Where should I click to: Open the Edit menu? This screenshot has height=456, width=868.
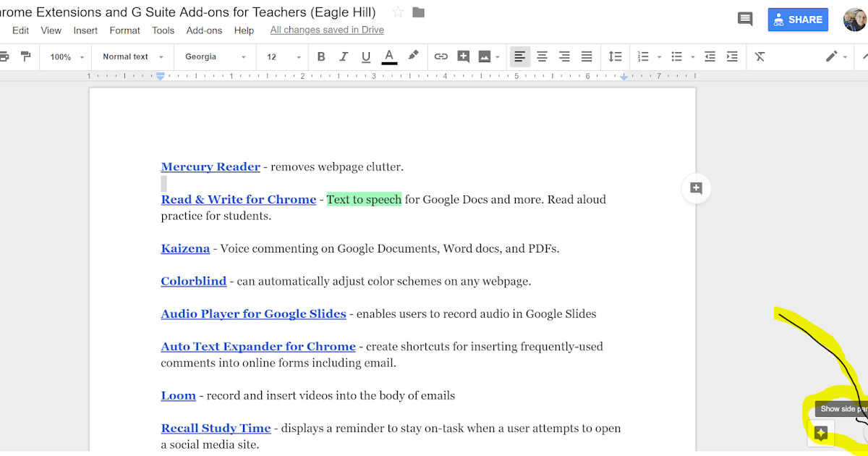pyautogui.click(x=20, y=30)
